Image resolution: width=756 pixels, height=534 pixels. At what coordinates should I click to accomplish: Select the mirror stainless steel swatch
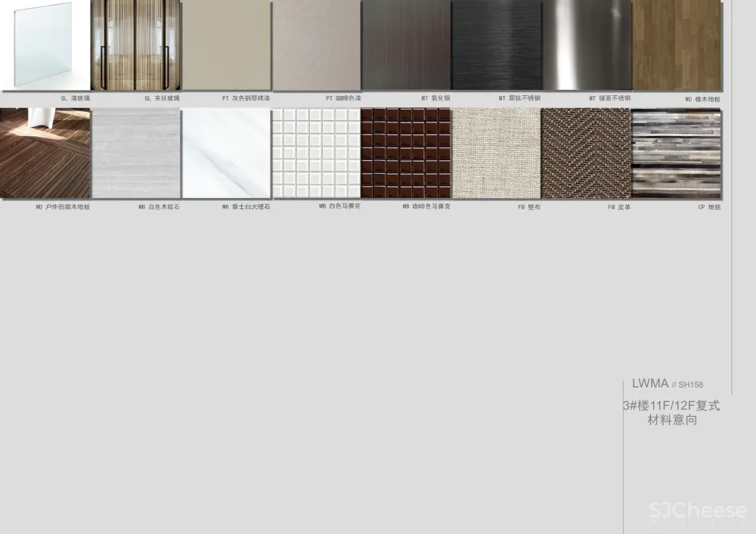point(587,45)
